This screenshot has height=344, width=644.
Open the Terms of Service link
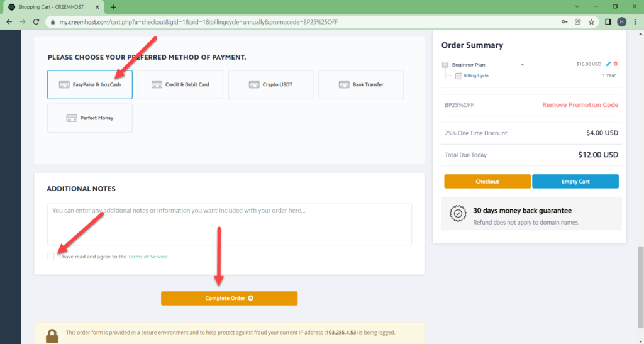pyautogui.click(x=147, y=257)
